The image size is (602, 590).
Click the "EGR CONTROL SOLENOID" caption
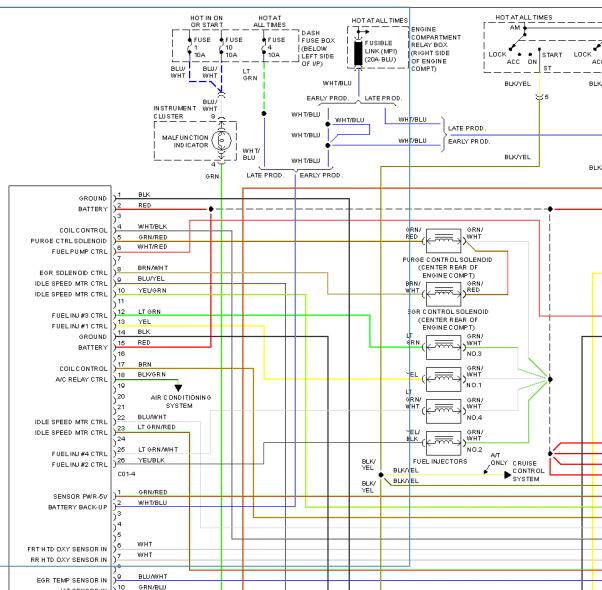click(448, 319)
